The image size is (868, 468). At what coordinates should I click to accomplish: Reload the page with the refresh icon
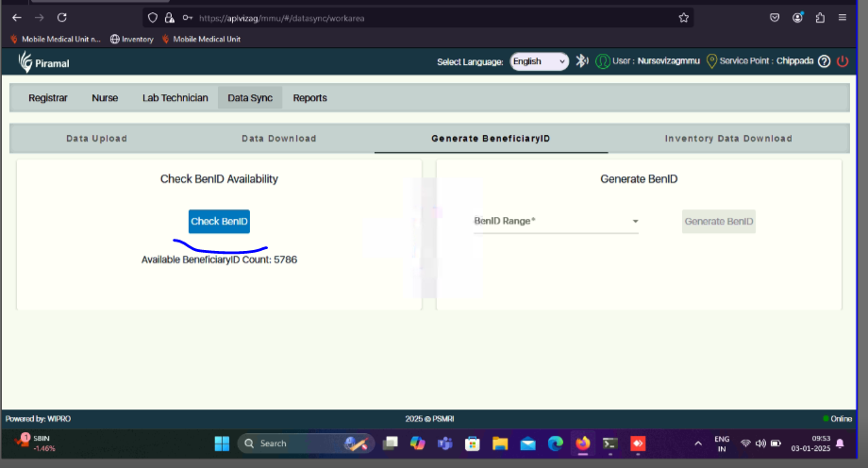(61, 17)
